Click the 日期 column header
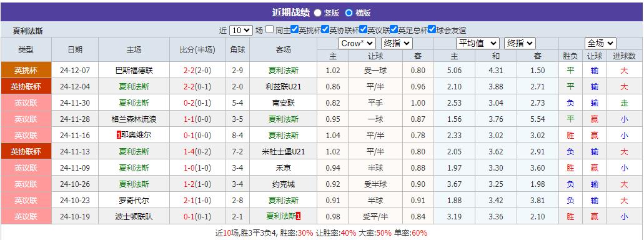The height and width of the screenshot is (240, 644). [x=75, y=50]
